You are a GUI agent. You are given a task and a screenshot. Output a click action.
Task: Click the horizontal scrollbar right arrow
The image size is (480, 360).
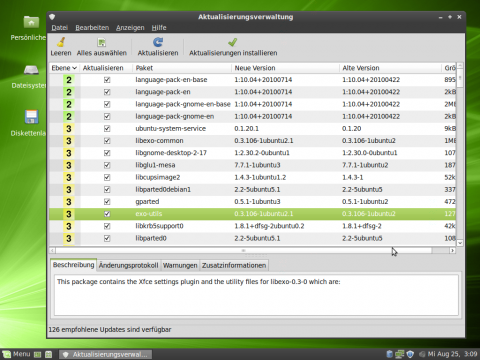pyautogui.click(x=452, y=250)
